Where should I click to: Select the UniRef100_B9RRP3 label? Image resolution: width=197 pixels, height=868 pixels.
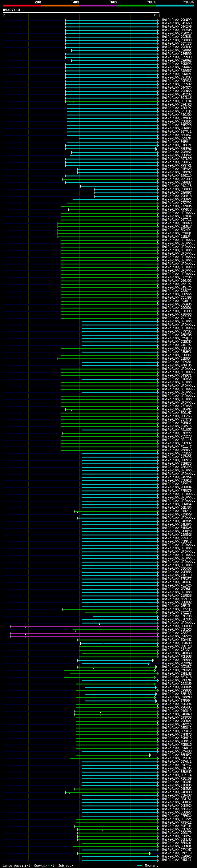point(177,64)
